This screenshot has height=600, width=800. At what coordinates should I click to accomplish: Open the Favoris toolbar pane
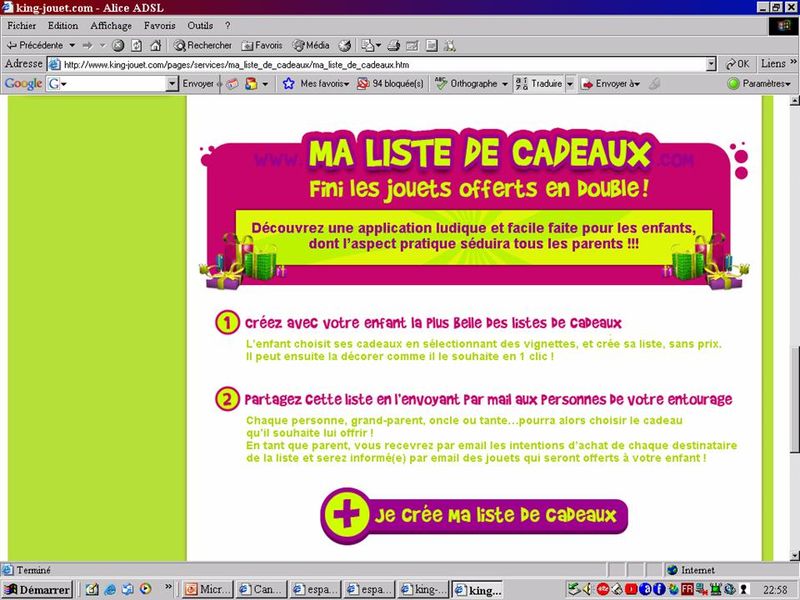(262, 45)
